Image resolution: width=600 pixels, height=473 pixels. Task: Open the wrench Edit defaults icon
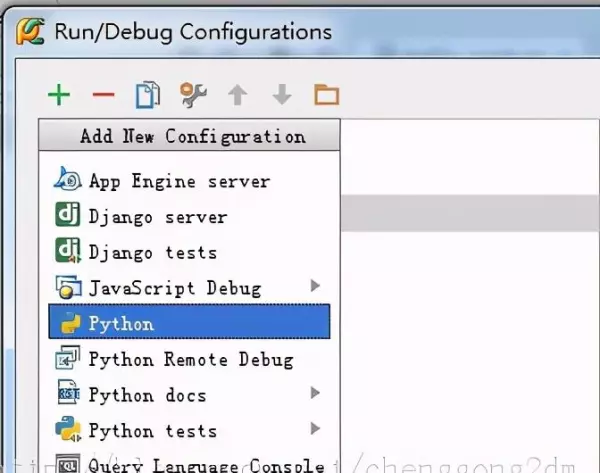[193, 95]
